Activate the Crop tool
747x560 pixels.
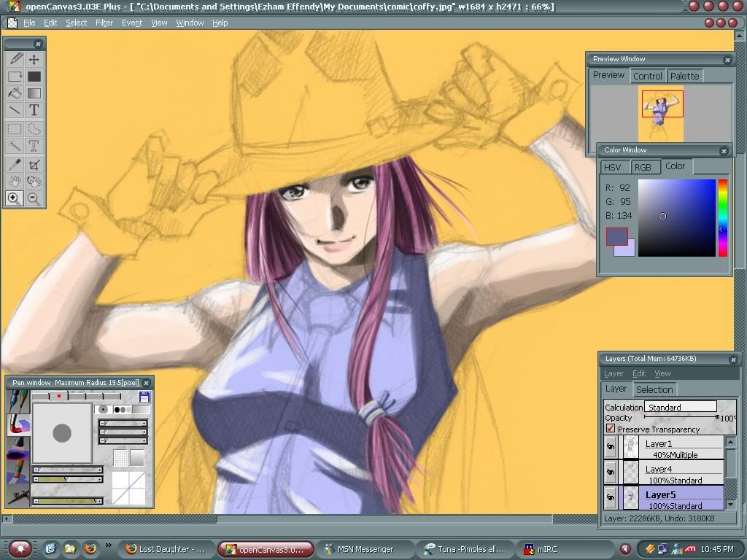[34, 165]
